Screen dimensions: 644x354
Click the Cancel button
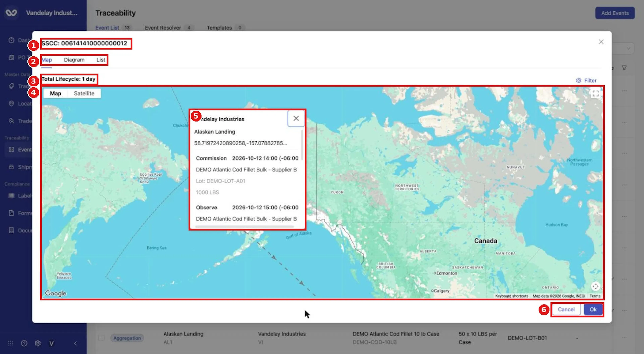pyautogui.click(x=566, y=309)
